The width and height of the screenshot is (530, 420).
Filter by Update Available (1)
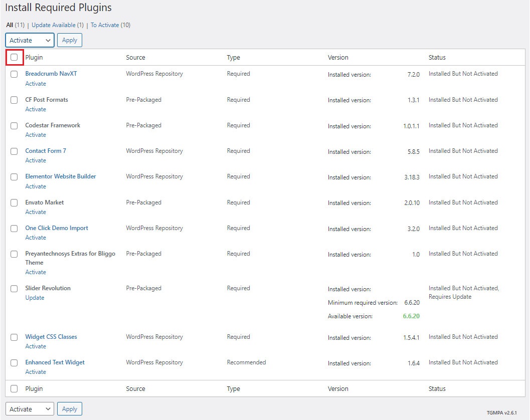(x=58, y=25)
